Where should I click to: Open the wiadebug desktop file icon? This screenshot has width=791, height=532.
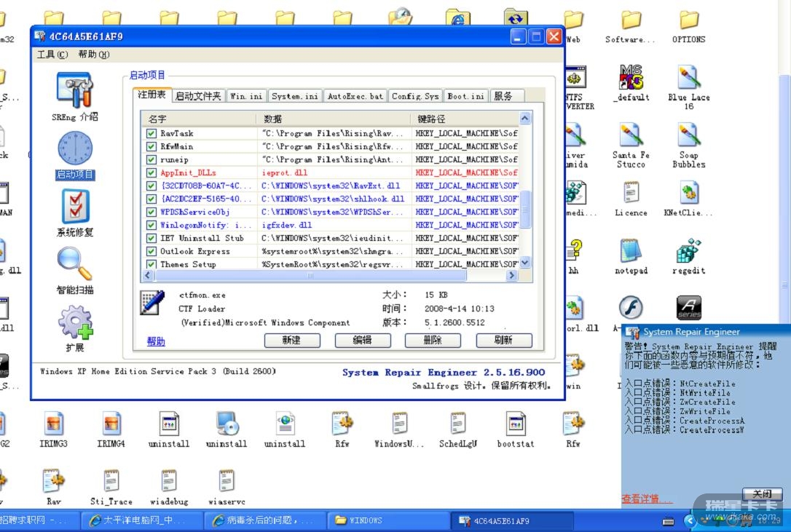pyautogui.click(x=169, y=481)
